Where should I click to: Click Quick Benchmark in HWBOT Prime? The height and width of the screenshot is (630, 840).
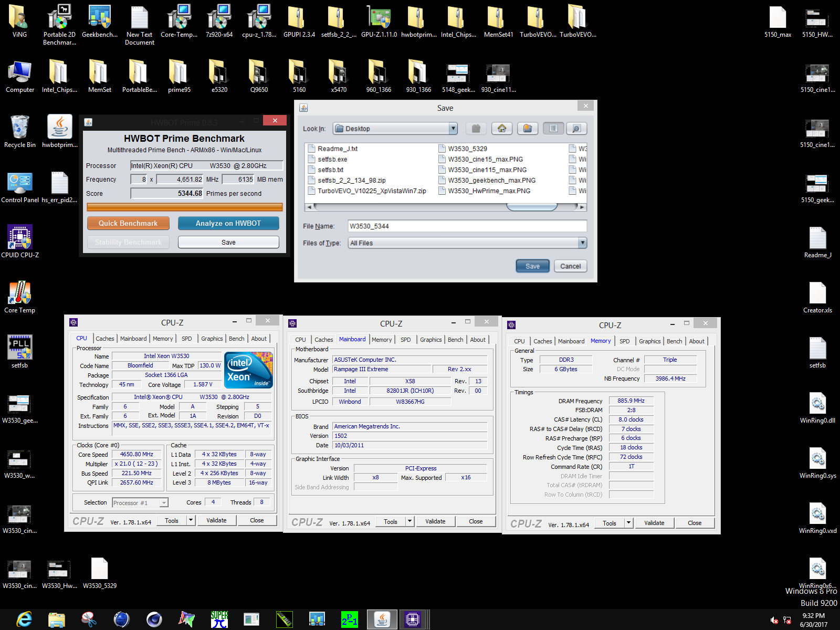tap(128, 223)
